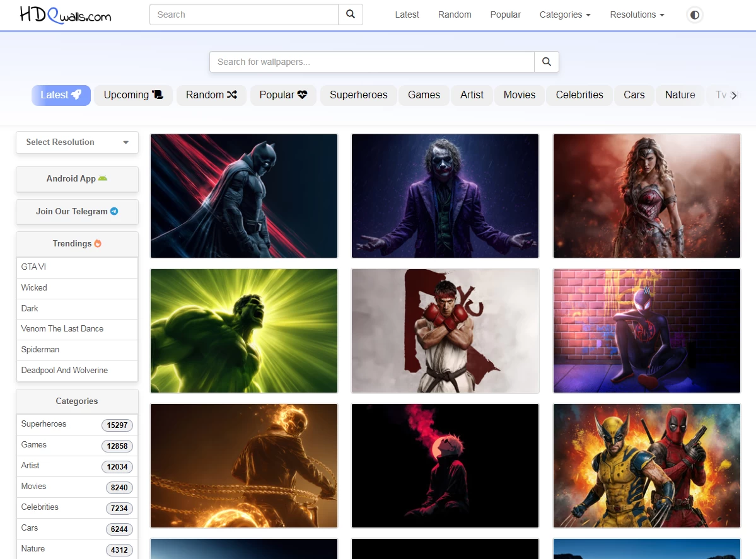Screen dimensions: 756x559
Task: Toggle dark mode with the half-circle icon
Action: coord(694,14)
